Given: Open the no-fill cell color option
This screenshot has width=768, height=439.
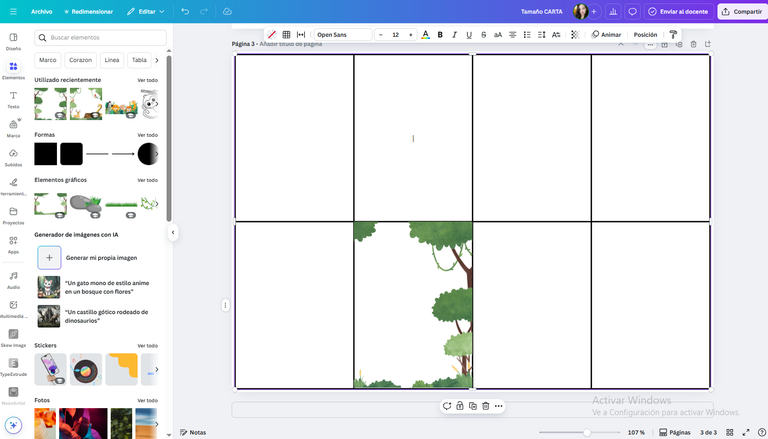Looking at the screenshot, I should (x=272, y=34).
